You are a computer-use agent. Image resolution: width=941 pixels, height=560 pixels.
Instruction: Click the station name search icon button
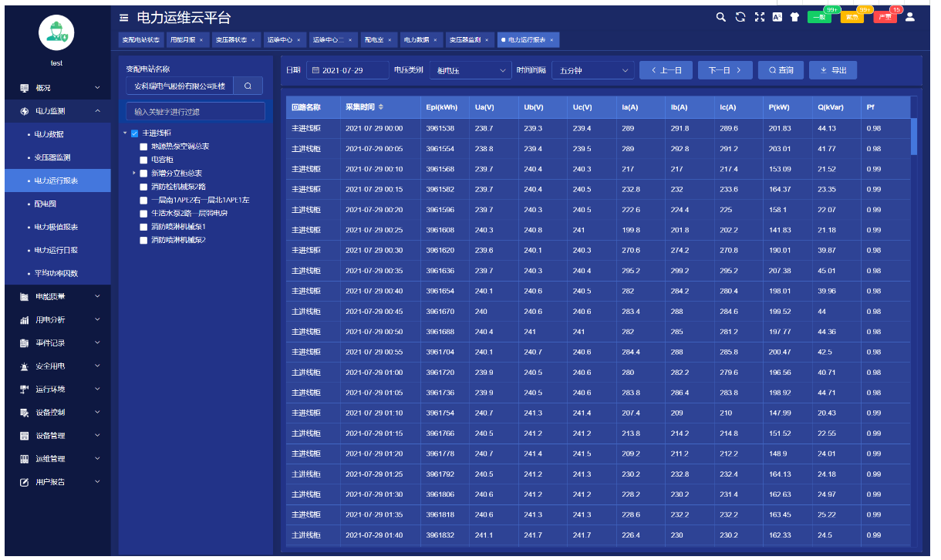248,86
